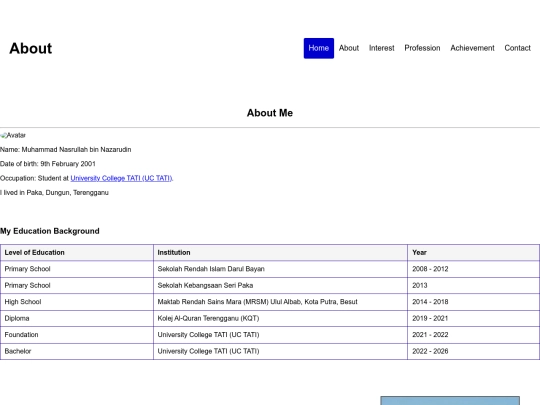540x405 pixels.
Task: Visit the Achievement navigation link
Action: (472, 48)
